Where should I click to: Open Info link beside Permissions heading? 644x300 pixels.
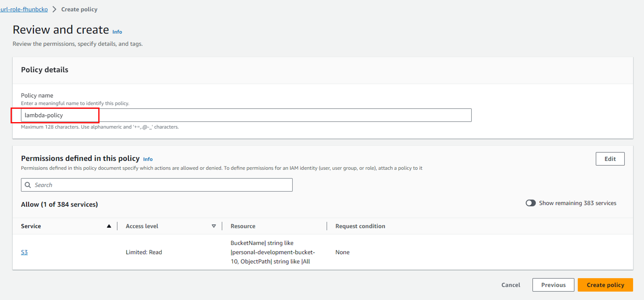pyautogui.click(x=148, y=159)
